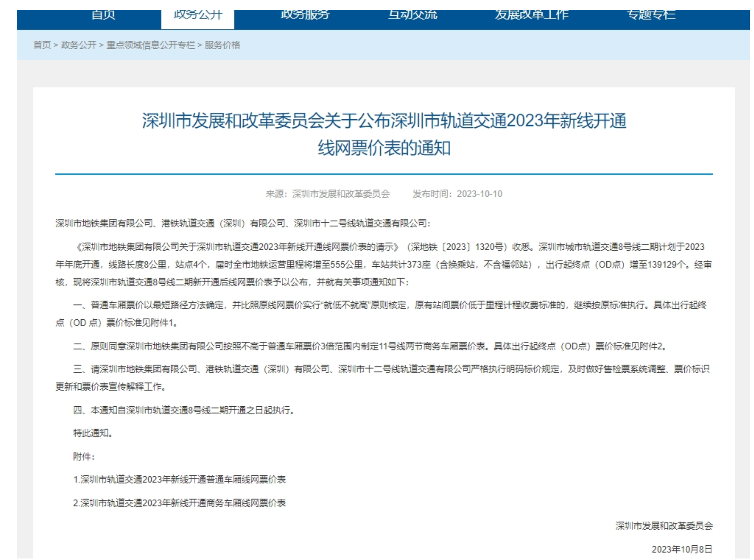
Task: Click the text 特此通知。
Action: coord(93,433)
